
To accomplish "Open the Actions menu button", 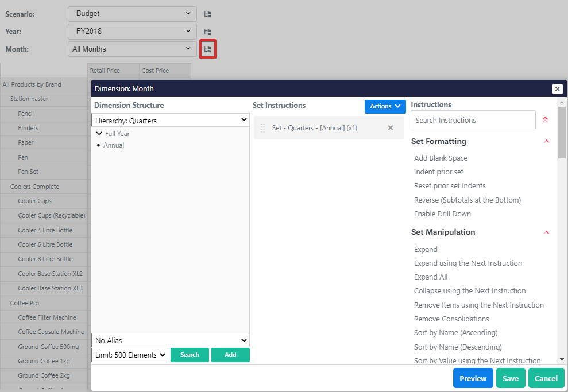I will point(385,106).
